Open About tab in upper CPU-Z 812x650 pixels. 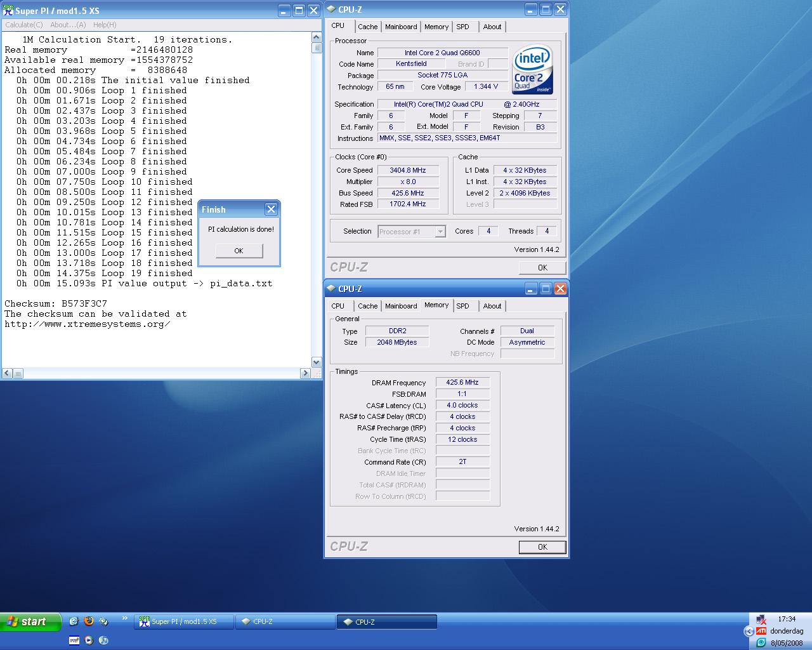(492, 27)
